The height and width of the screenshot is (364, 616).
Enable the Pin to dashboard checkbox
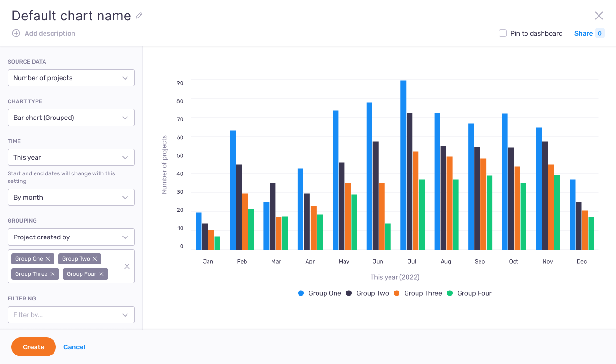click(x=503, y=33)
